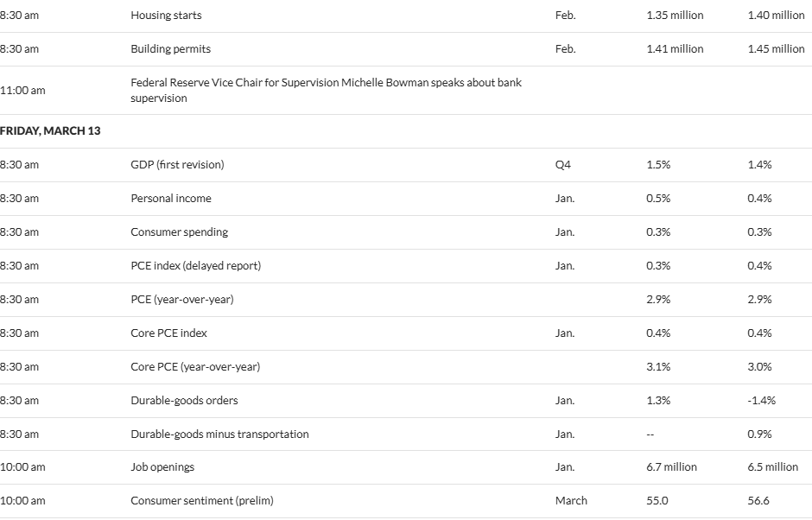Screen dimensions: 812x520
Task: Click the Durable-goods orders report
Action: pyautogui.click(x=184, y=401)
